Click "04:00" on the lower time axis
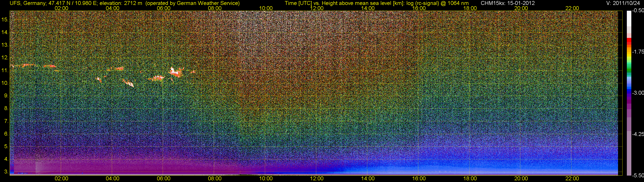 point(112,179)
